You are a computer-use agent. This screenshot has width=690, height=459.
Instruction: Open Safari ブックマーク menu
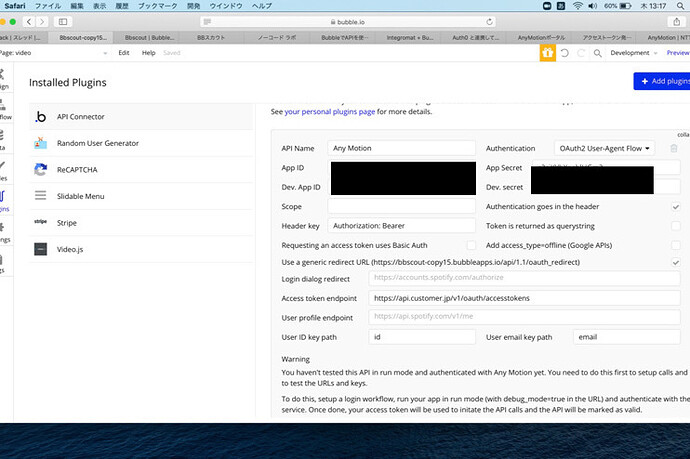pyautogui.click(x=158, y=6)
